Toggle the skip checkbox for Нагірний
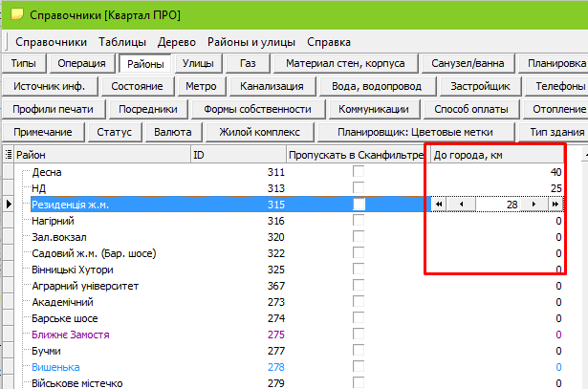588x389 pixels. [x=359, y=221]
